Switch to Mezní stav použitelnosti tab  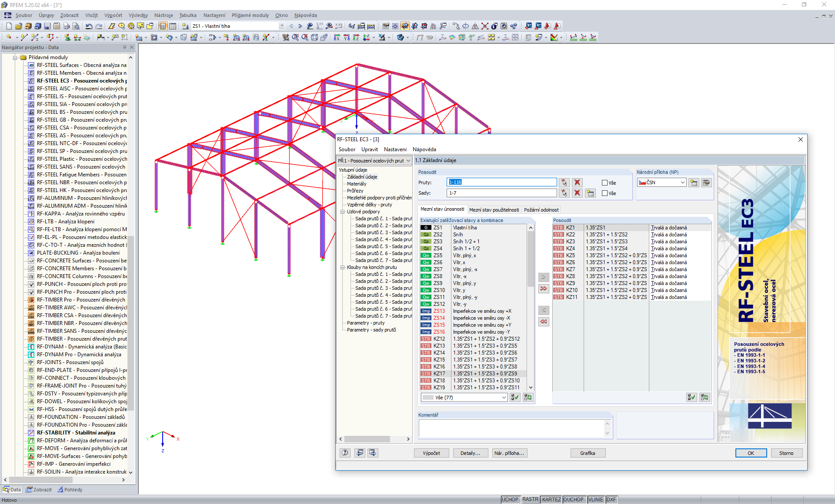pos(494,210)
